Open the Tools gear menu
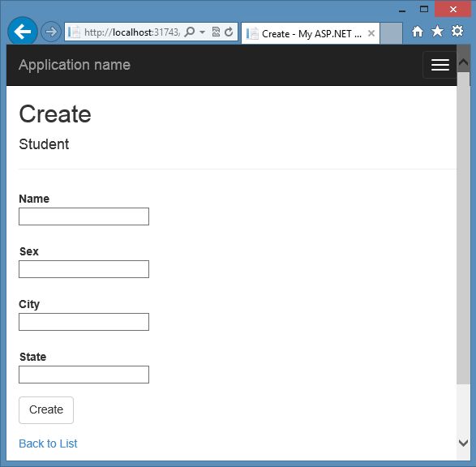The image size is (476, 467). point(457,31)
